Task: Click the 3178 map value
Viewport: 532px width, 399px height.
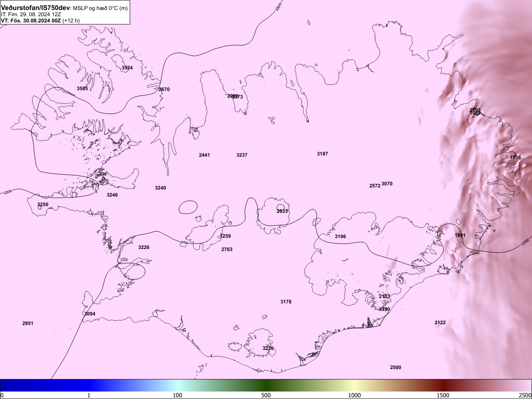Action: tap(286, 302)
